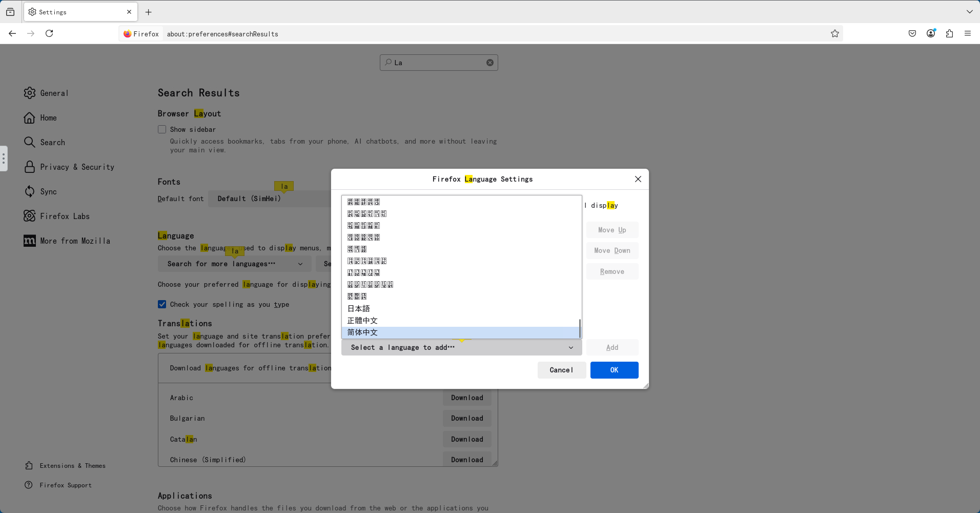This screenshot has height=513, width=980.
Task: Open a new tab with plus button
Action: click(149, 12)
